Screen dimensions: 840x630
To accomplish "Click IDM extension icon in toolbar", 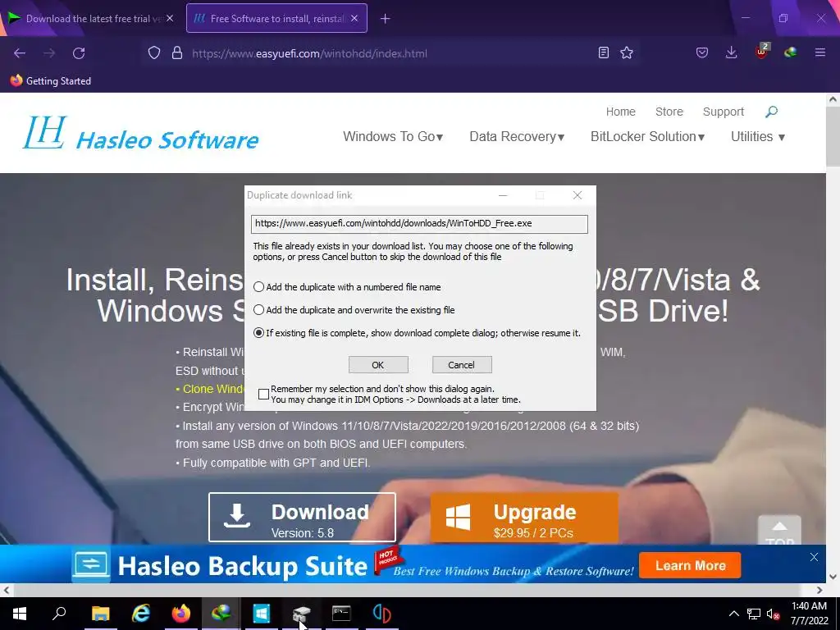I will point(790,52).
